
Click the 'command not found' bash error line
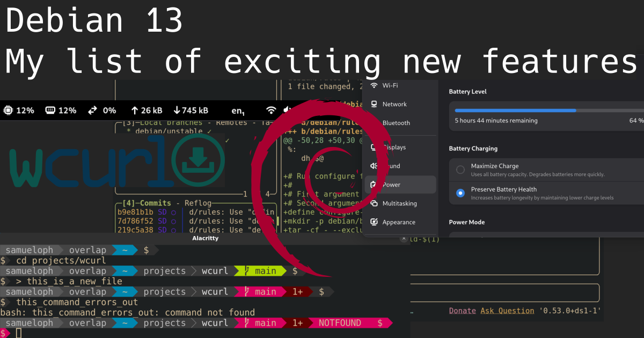[x=128, y=312]
